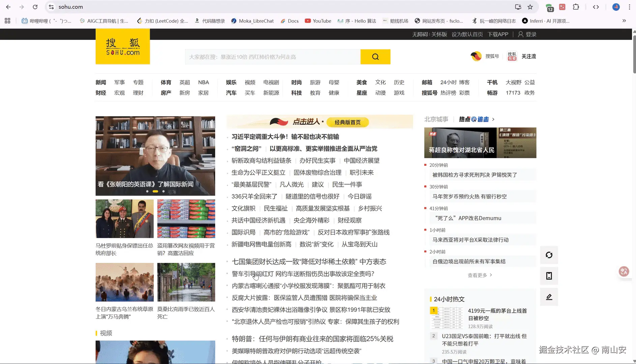Open the 体育 navigation item

coord(166,83)
